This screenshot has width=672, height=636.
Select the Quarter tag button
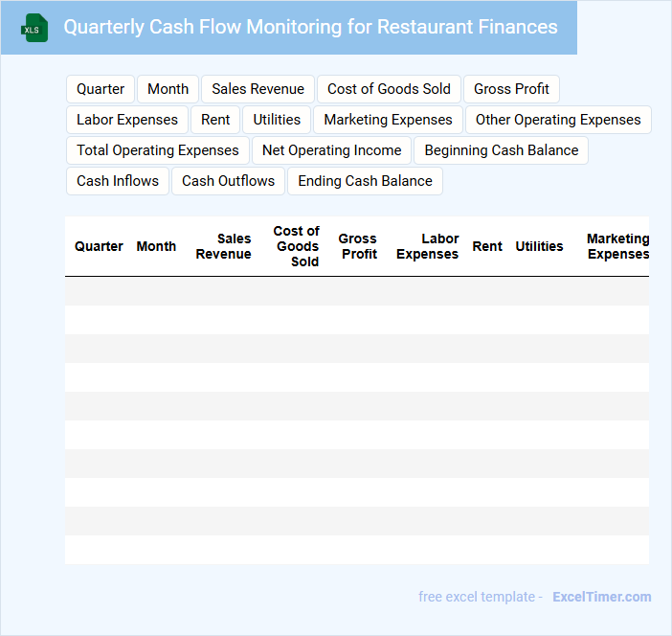[x=101, y=89]
